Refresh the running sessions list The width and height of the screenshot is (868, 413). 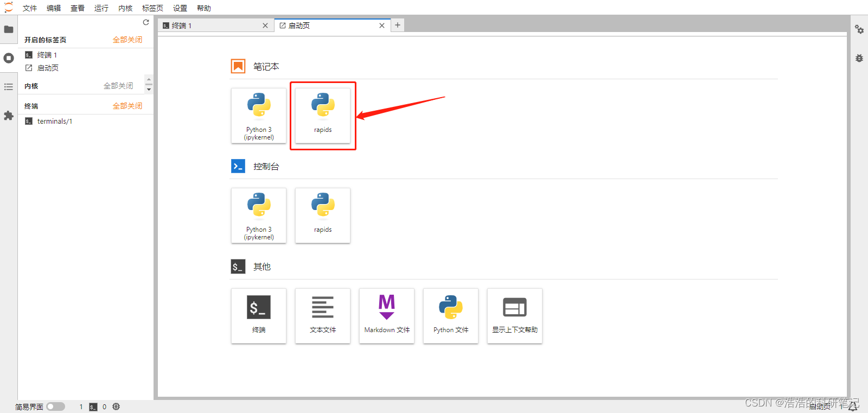point(146,22)
